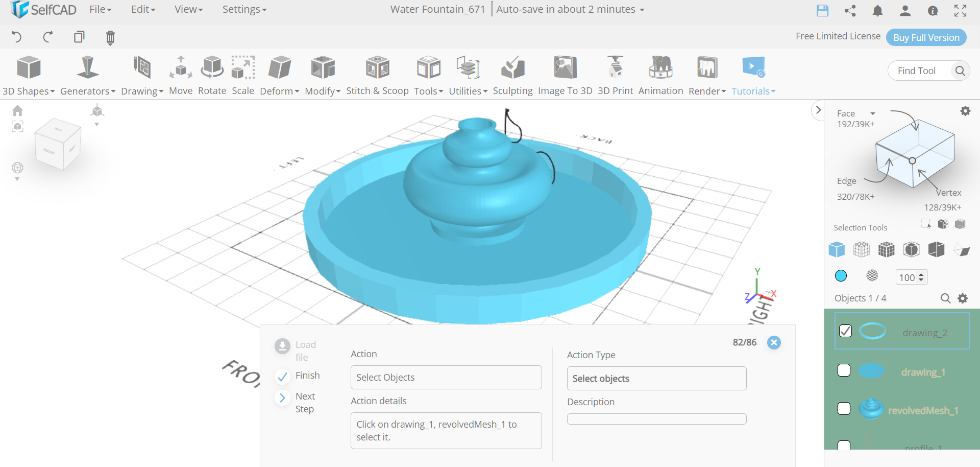Collapse the right side panel chevron

click(x=818, y=110)
